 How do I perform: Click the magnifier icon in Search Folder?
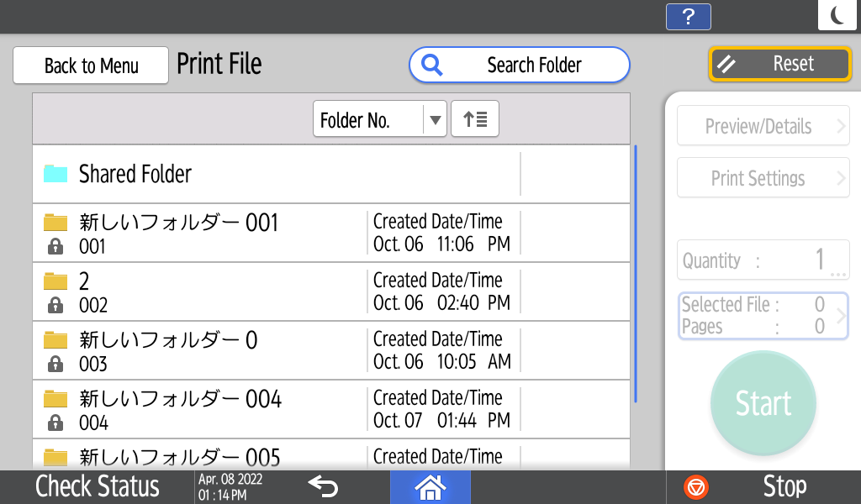coord(432,66)
